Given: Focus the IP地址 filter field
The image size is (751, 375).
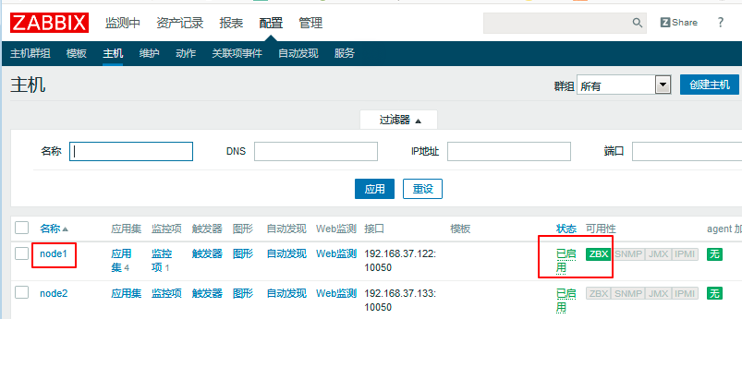Looking at the screenshot, I should coord(509,151).
